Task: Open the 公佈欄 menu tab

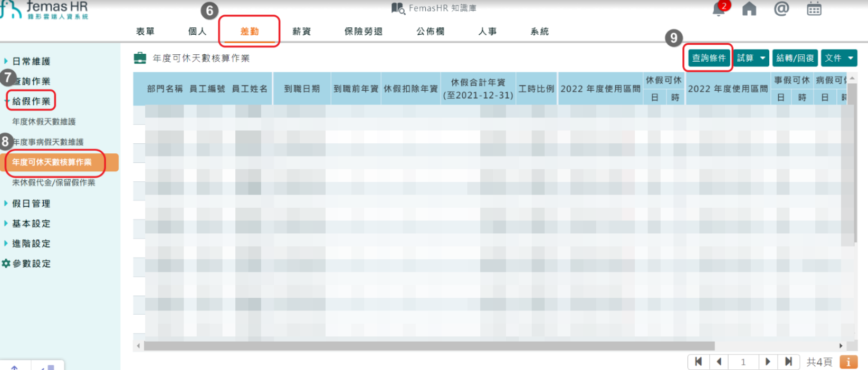Action: [431, 32]
